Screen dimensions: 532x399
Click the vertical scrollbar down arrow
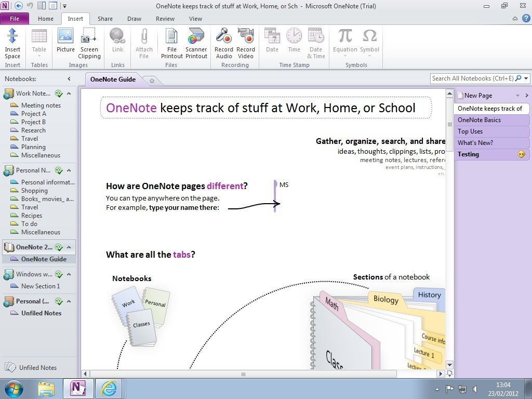coord(449,365)
